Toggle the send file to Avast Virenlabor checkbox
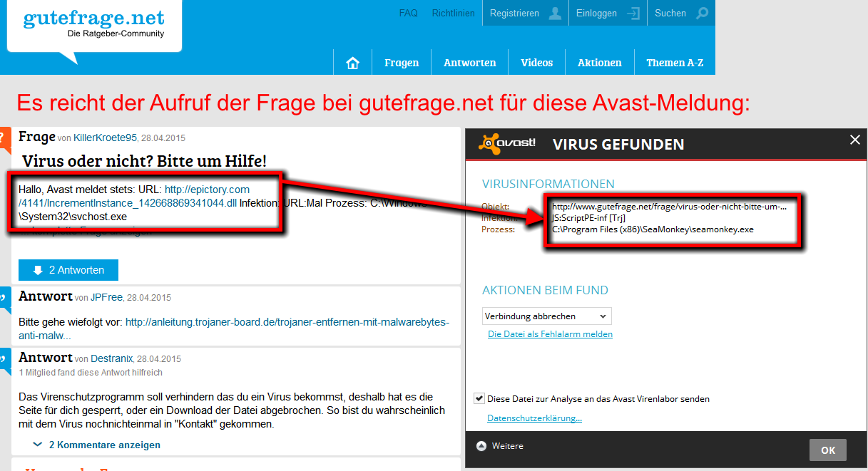868x471 pixels. tap(479, 398)
